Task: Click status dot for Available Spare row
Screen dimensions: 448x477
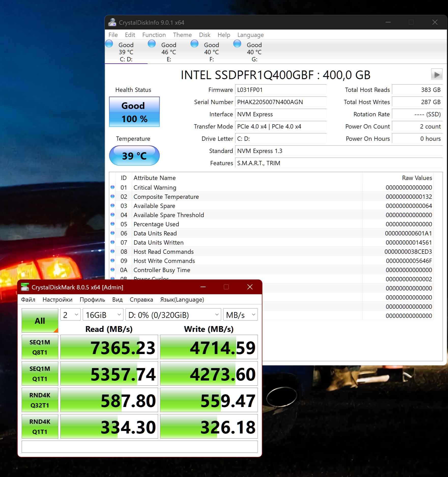Action: [112, 206]
